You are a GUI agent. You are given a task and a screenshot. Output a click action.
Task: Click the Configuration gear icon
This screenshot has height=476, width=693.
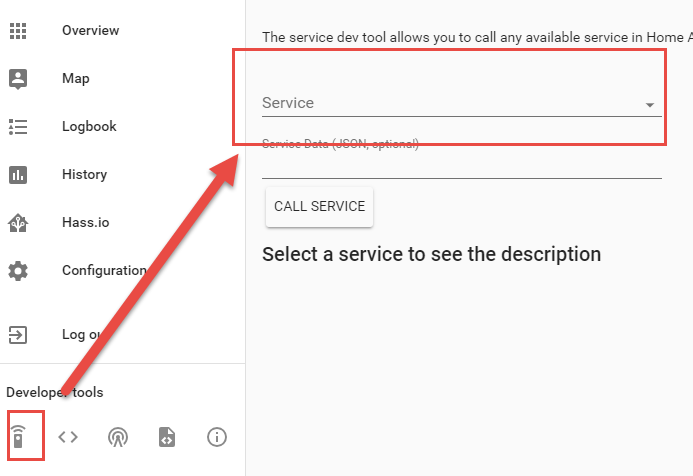pyautogui.click(x=18, y=271)
